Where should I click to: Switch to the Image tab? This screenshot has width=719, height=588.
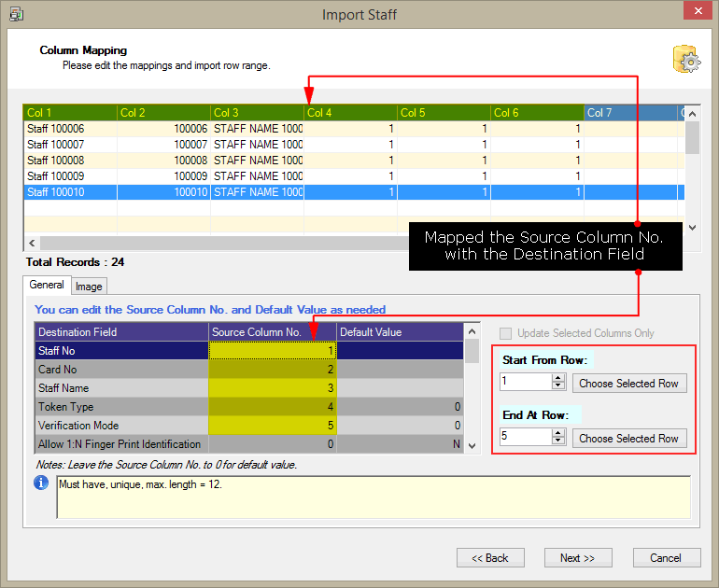click(x=89, y=287)
